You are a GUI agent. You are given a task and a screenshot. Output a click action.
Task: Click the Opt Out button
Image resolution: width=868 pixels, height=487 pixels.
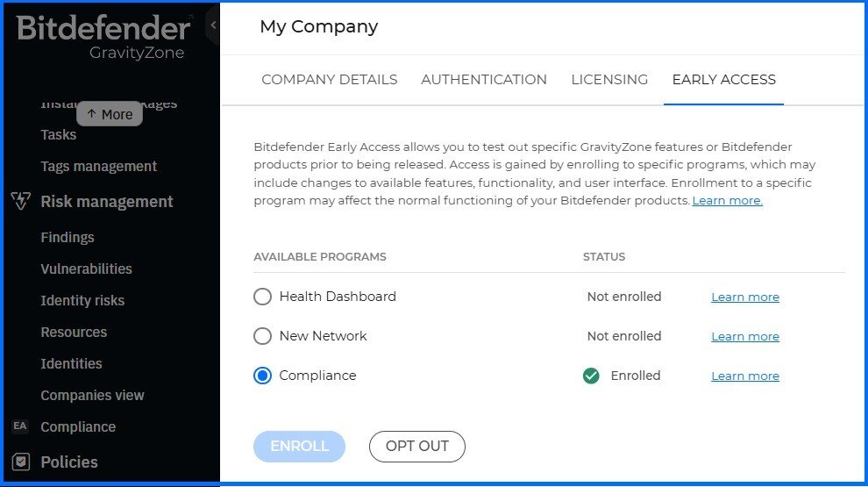[417, 446]
